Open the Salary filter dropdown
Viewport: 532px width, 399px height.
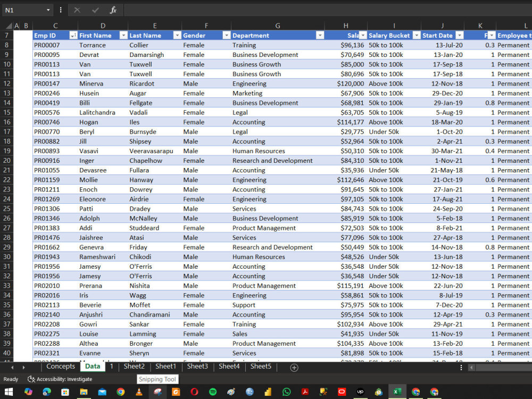tap(363, 35)
